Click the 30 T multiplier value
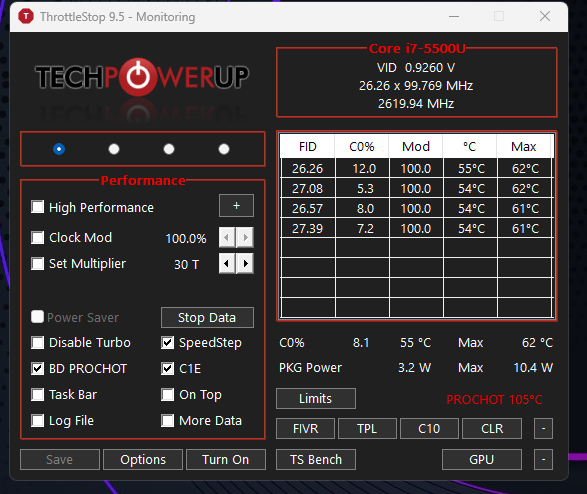 (x=186, y=265)
